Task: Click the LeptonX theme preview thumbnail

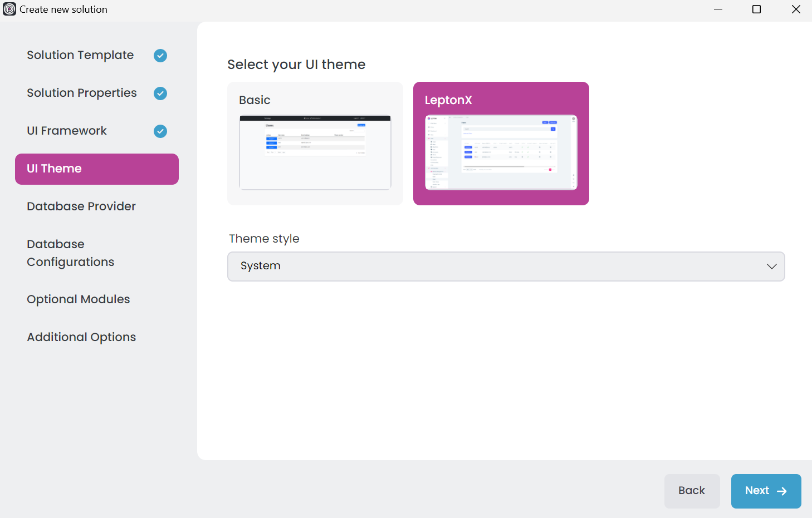Action: point(501,152)
